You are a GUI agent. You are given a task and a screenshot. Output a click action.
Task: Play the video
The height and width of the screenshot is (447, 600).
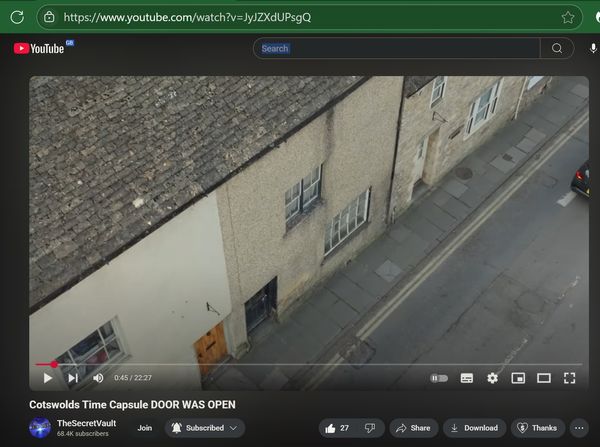coord(47,378)
